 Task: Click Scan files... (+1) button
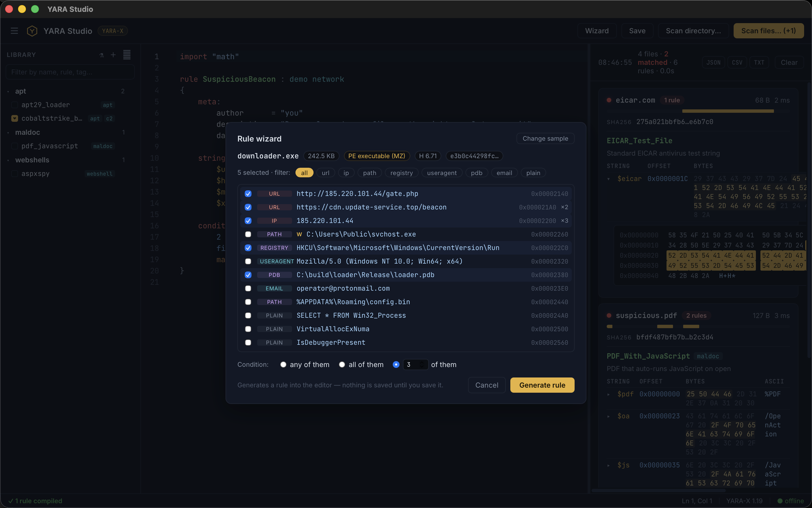coord(768,31)
